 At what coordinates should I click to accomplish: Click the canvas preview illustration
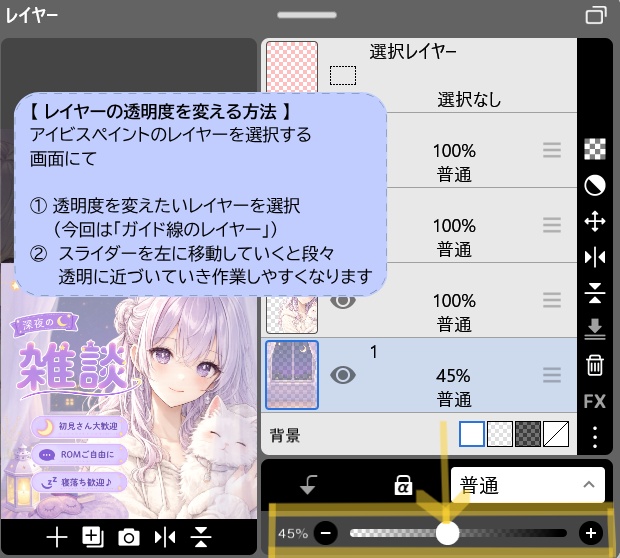(x=129, y=407)
